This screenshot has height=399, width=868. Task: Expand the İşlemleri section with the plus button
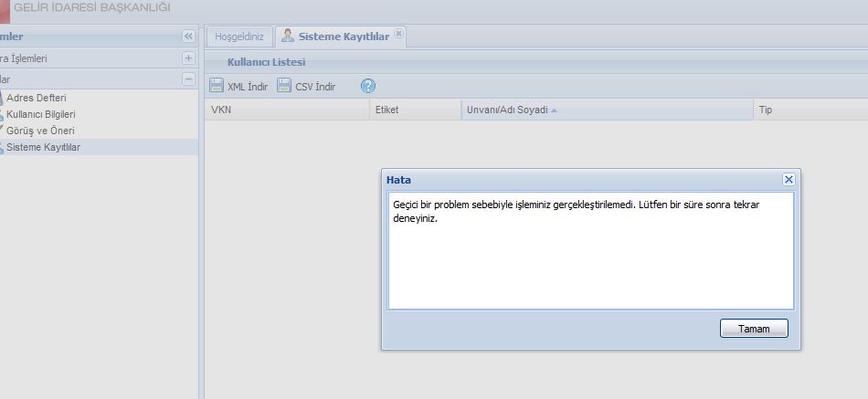coord(188,58)
